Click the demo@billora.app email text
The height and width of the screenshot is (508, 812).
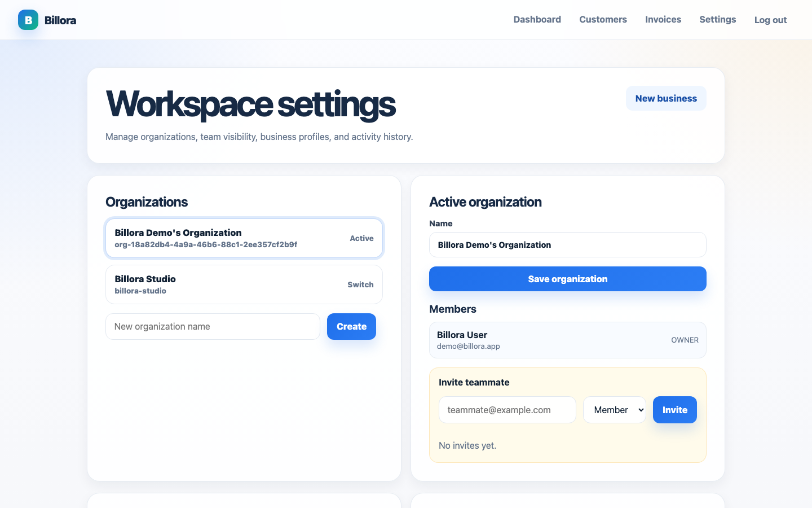coord(469,346)
